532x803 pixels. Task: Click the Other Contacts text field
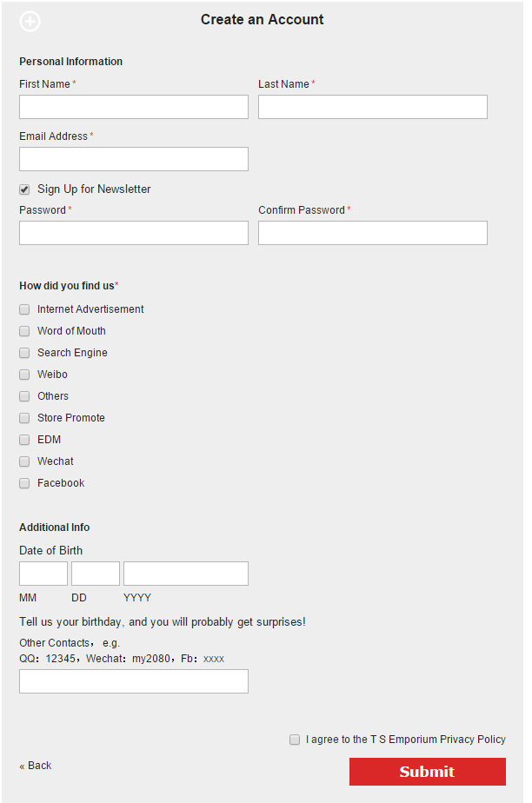[x=134, y=681]
